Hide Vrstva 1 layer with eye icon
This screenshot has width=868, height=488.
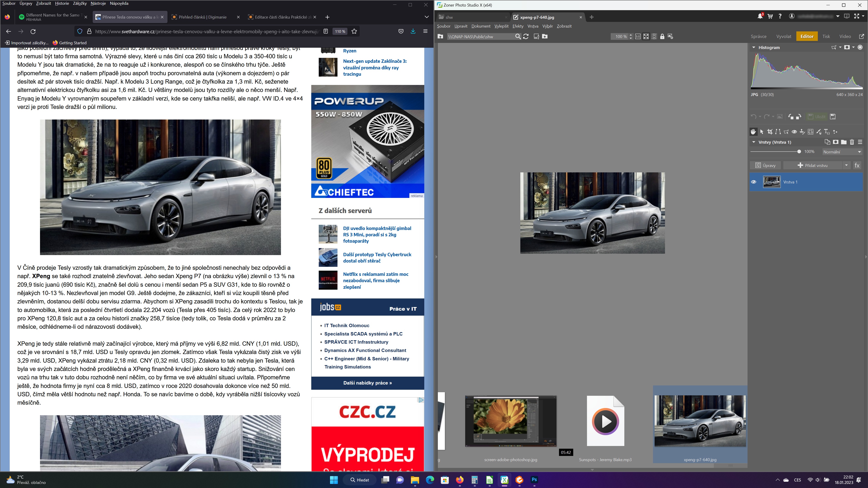pos(754,182)
